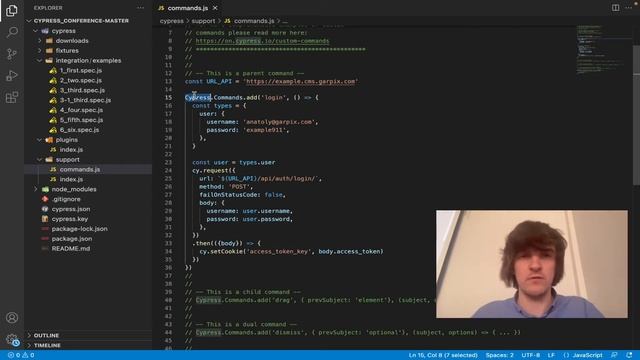
Task: Open 5_fifth.spec.js file
Action: coord(81,120)
